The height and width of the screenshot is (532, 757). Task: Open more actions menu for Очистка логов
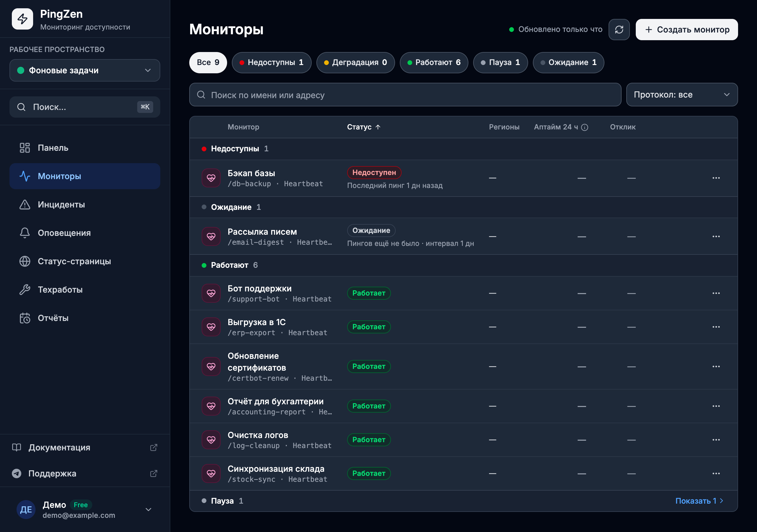[x=716, y=440]
